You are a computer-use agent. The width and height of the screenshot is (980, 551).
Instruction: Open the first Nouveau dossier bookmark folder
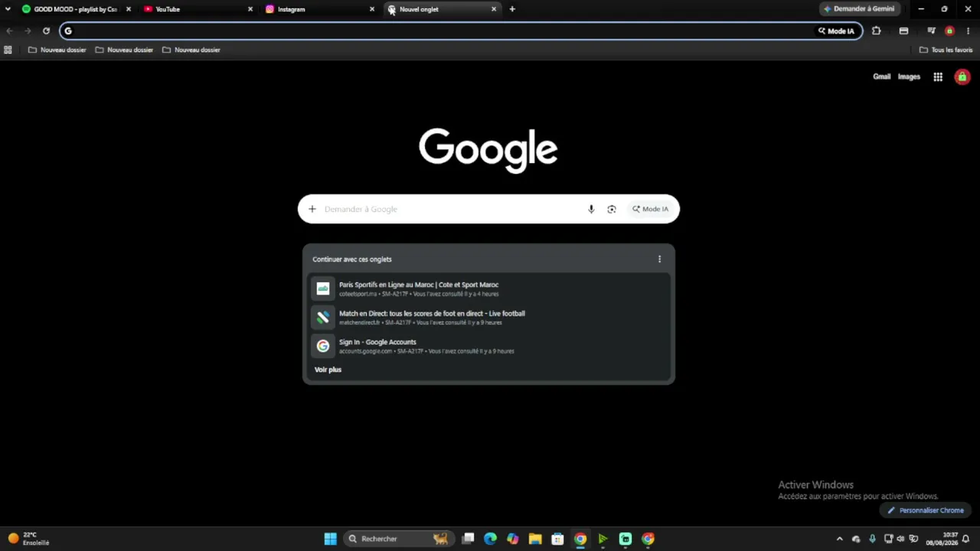(57, 50)
